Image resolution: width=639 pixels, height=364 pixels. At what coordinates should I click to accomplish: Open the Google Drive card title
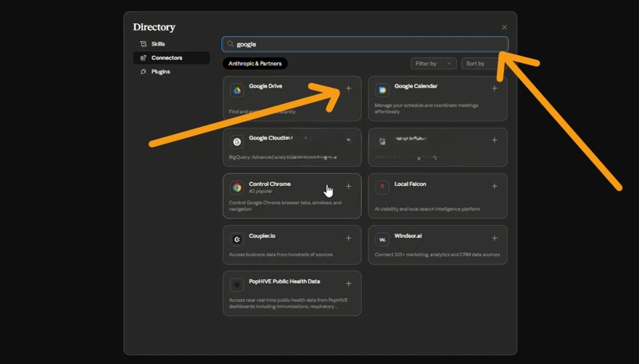(x=265, y=86)
